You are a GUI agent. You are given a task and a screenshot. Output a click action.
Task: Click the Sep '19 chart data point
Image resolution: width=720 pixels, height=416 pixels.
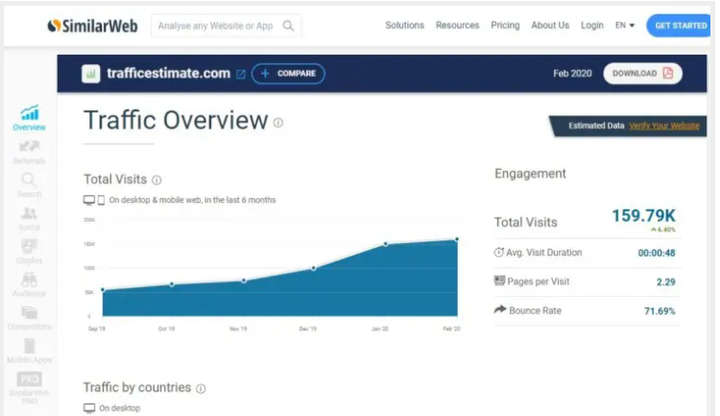coord(103,290)
